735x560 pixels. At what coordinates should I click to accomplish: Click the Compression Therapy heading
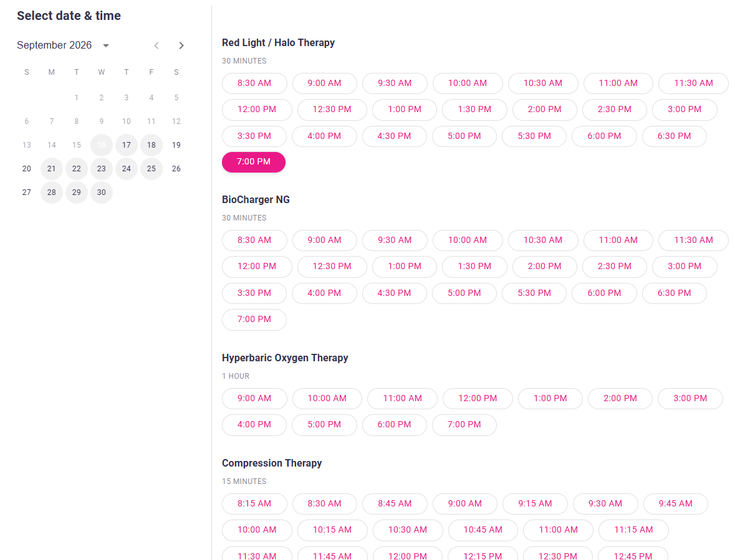point(272,463)
